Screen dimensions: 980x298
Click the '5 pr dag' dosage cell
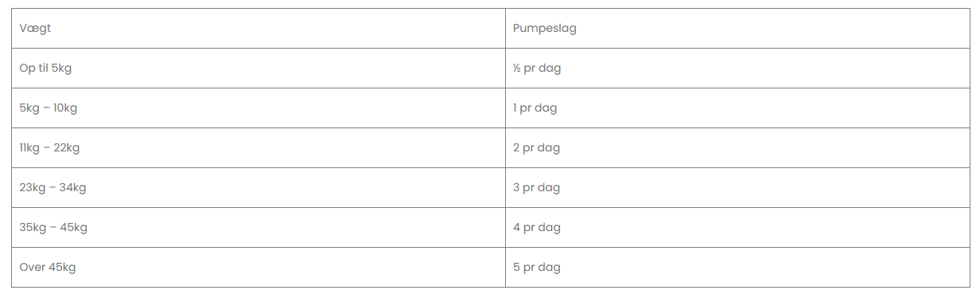pos(737,268)
